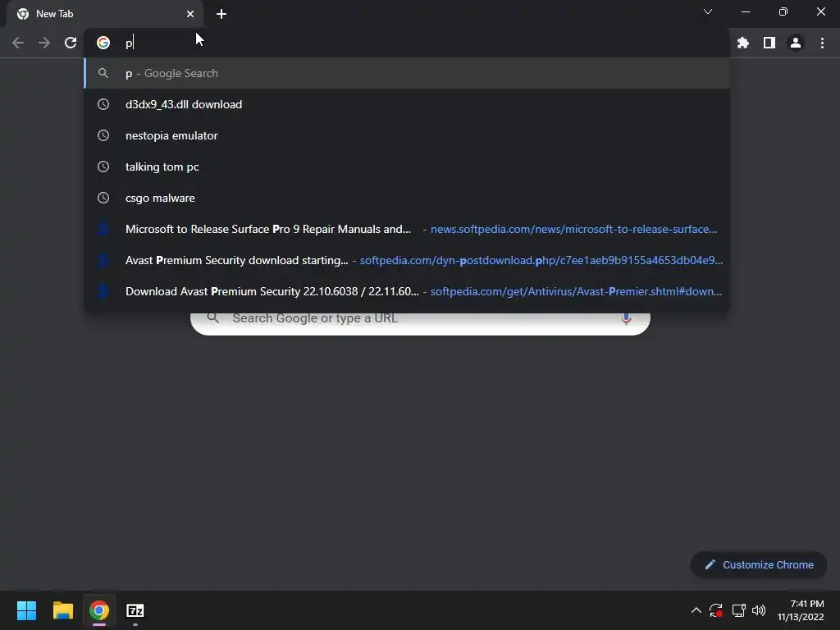This screenshot has width=840, height=630.
Task: Click the clock icon beside 'talking tom pc'
Action: 103,167
